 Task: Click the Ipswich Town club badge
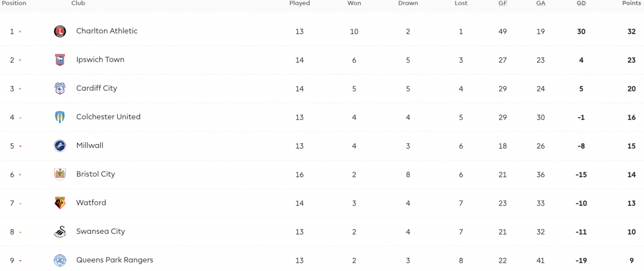[x=60, y=60]
